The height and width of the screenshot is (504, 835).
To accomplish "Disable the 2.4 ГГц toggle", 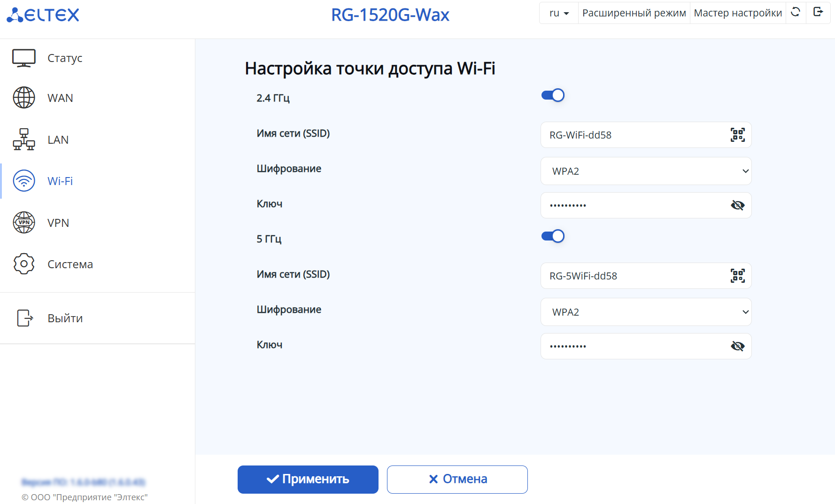I will [553, 95].
